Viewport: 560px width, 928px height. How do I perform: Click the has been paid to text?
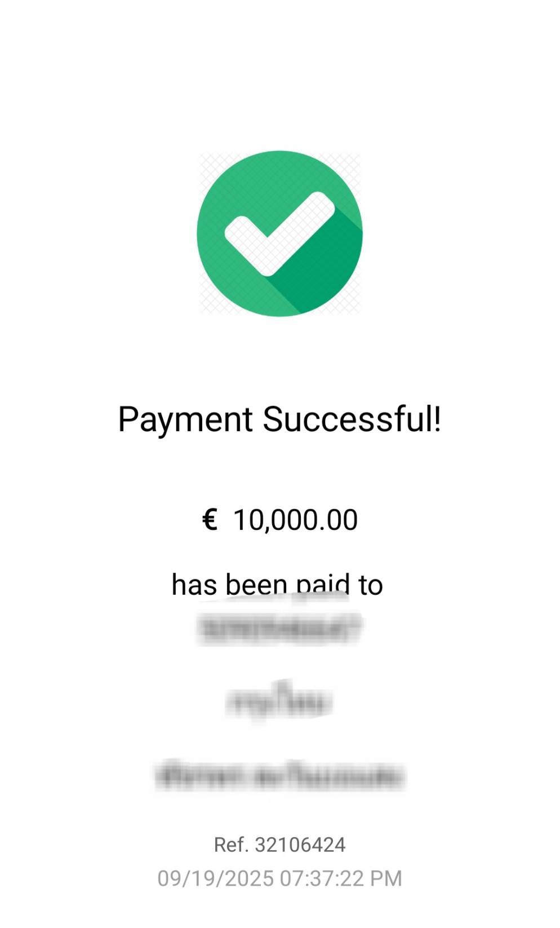pos(277,584)
